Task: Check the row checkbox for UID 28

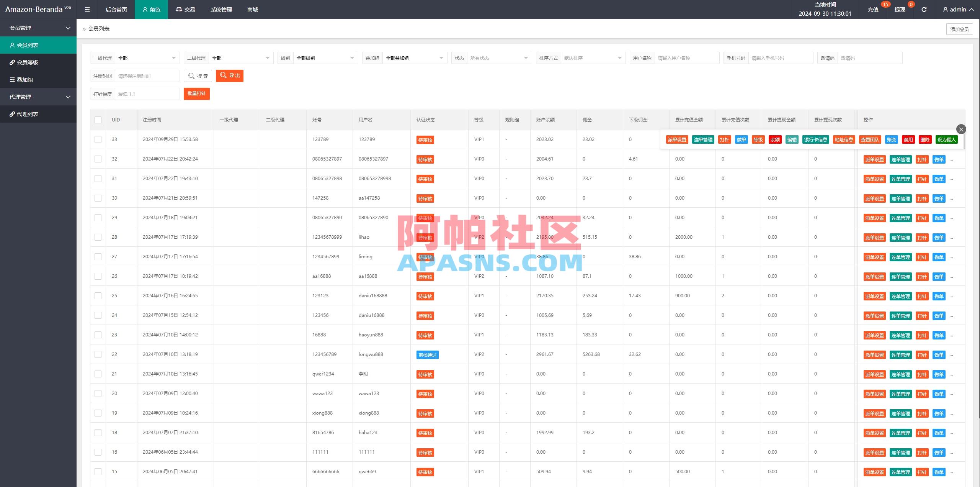Action: click(98, 237)
